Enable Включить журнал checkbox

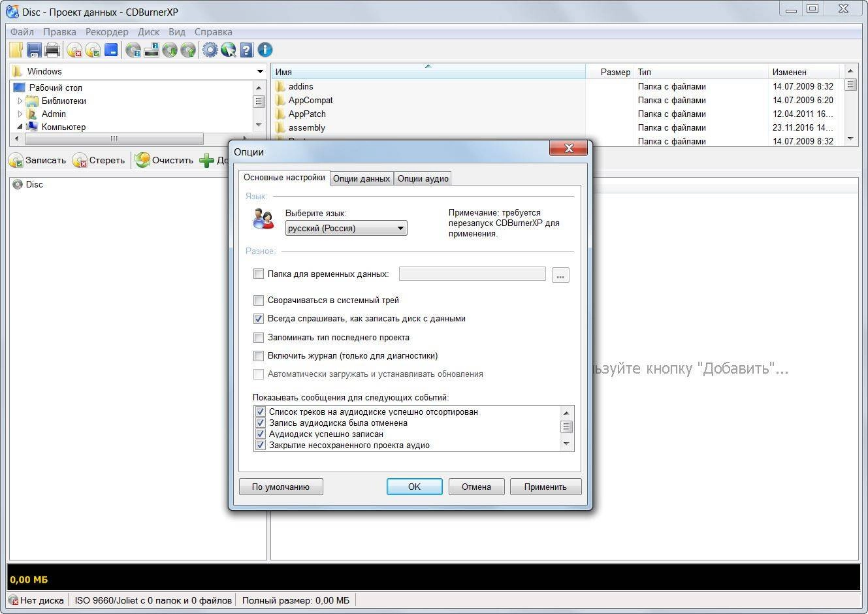click(x=259, y=356)
